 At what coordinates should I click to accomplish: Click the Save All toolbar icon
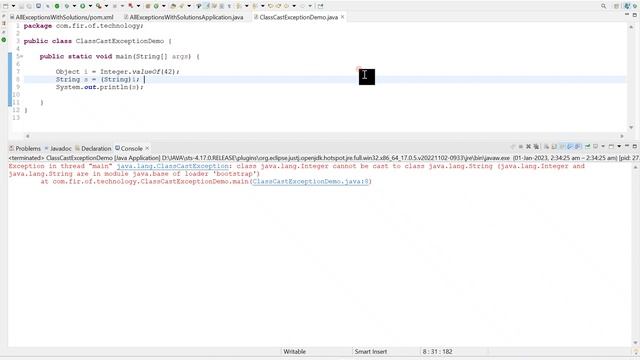click(x=29, y=6)
